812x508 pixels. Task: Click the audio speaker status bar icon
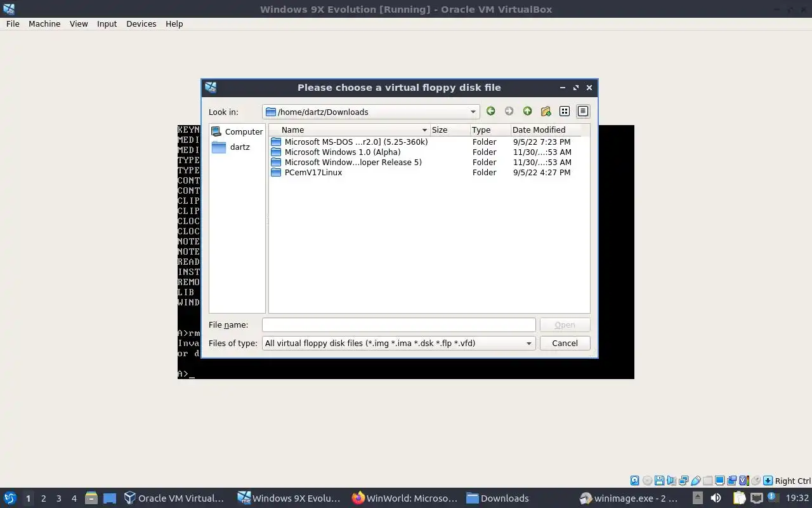coord(671,481)
